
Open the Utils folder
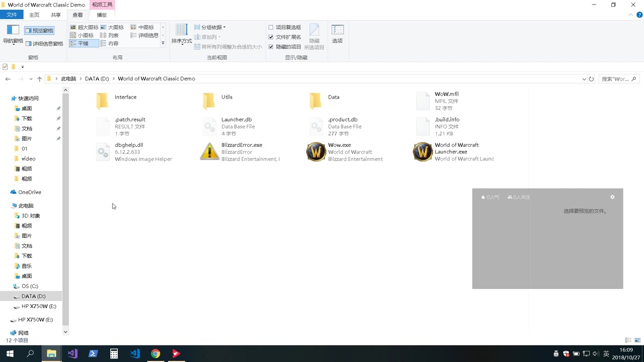tap(218, 101)
